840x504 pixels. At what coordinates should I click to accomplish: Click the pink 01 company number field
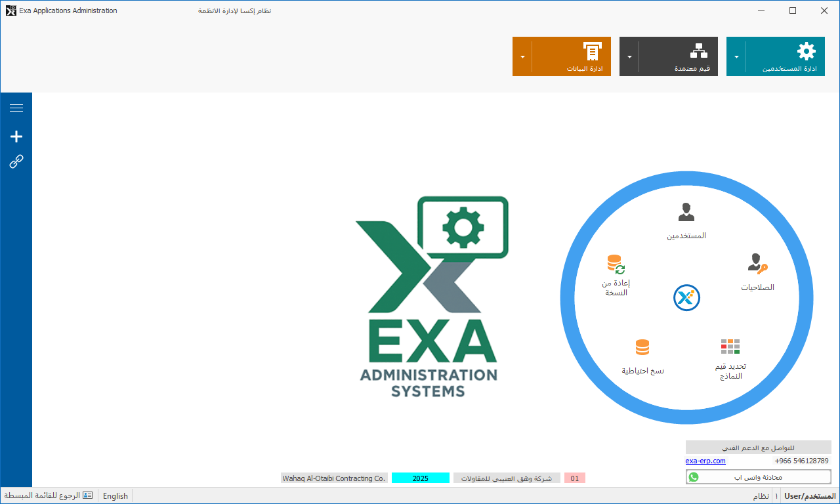575,478
